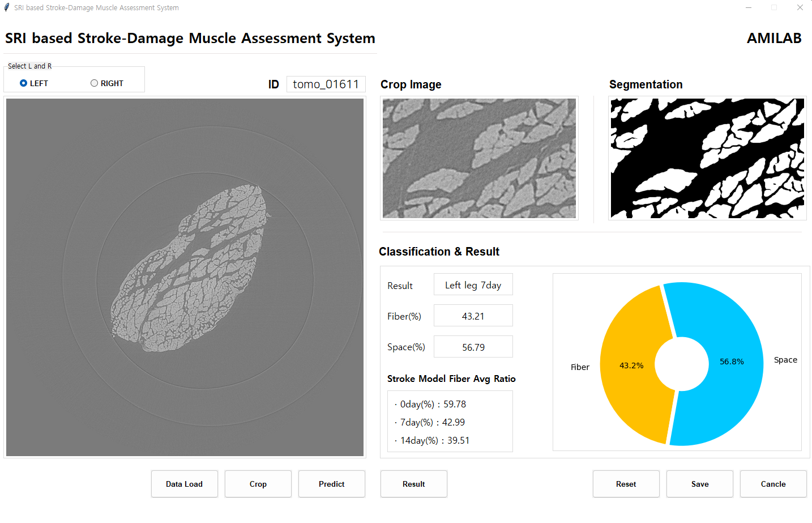This screenshot has height=523, width=812.
Task: Click the Segmentation heading
Action: [x=646, y=84]
